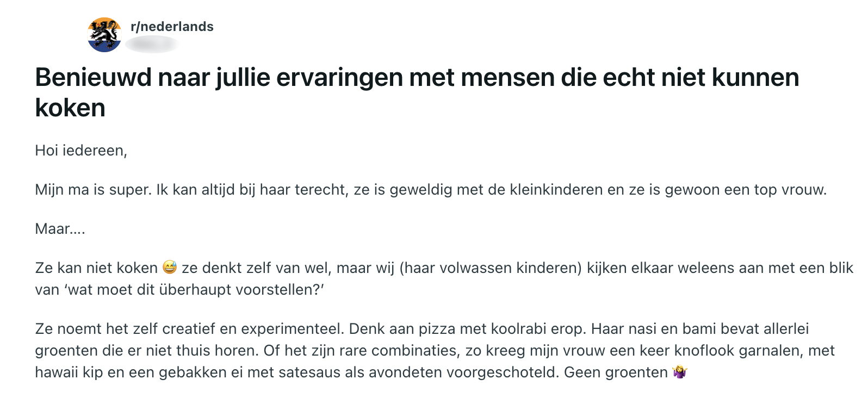Click the greeting 'Hoi iedereen,'
The height and width of the screenshot is (398, 868).
click(x=81, y=151)
